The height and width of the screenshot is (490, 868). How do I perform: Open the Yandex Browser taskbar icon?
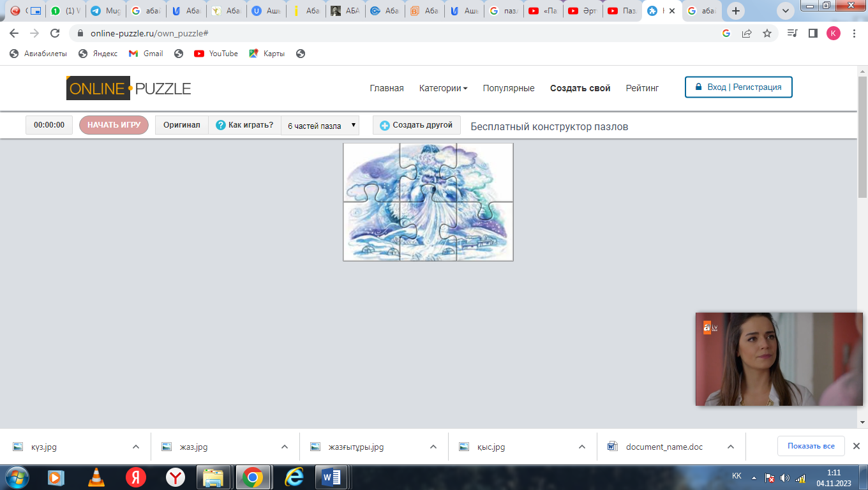point(176,477)
